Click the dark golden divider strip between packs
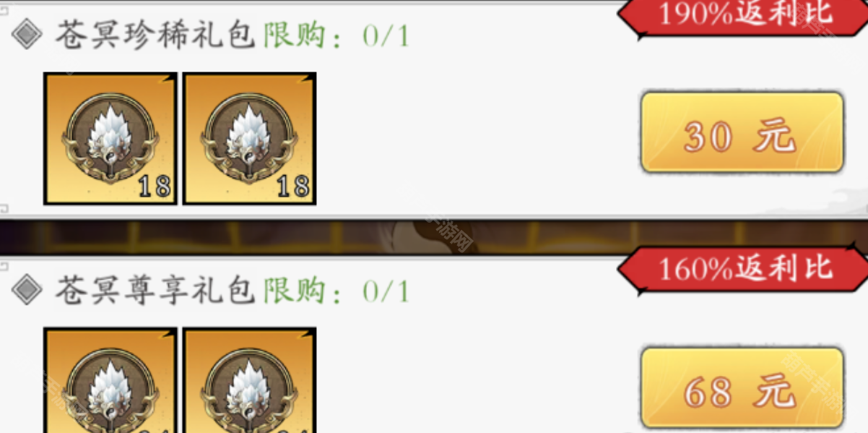 pyautogui.click(x=434, y=236)
